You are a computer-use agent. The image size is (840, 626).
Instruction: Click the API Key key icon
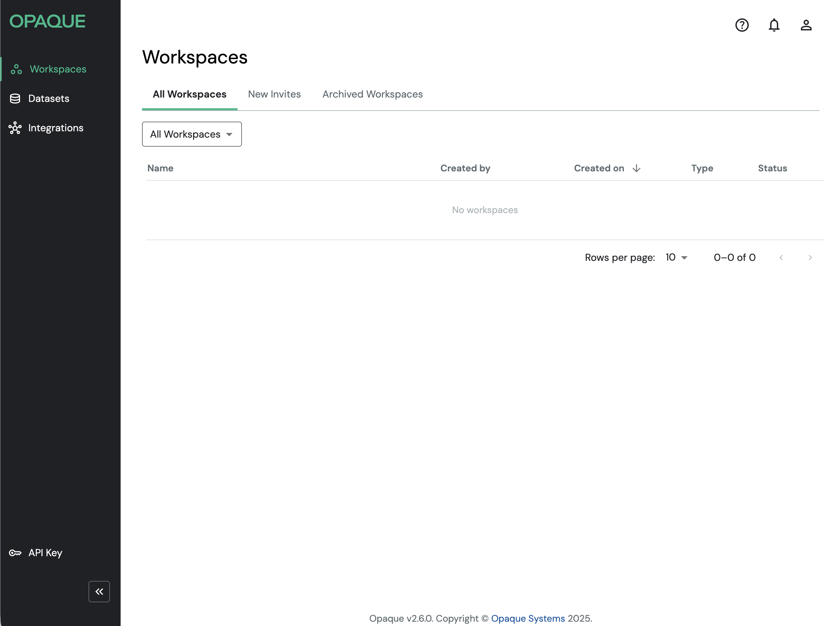15,553
